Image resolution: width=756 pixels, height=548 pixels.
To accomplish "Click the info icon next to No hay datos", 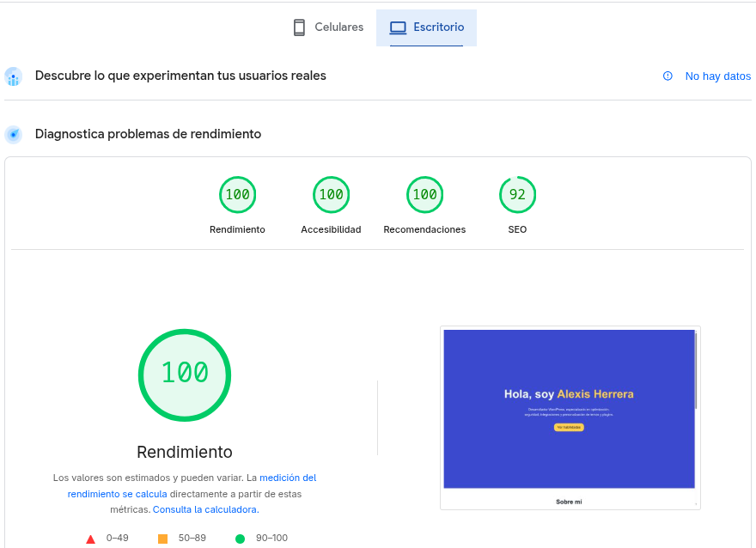I will coord(668,76).
